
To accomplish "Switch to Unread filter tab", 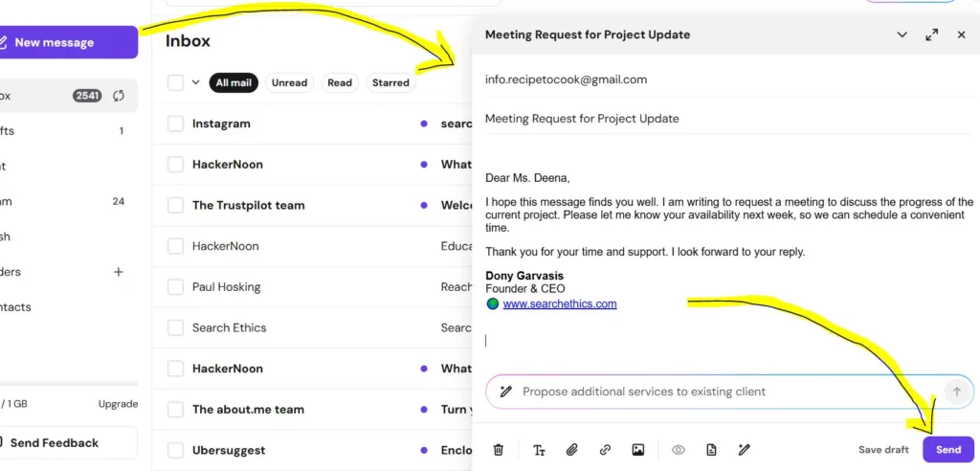I will point(289,82).
